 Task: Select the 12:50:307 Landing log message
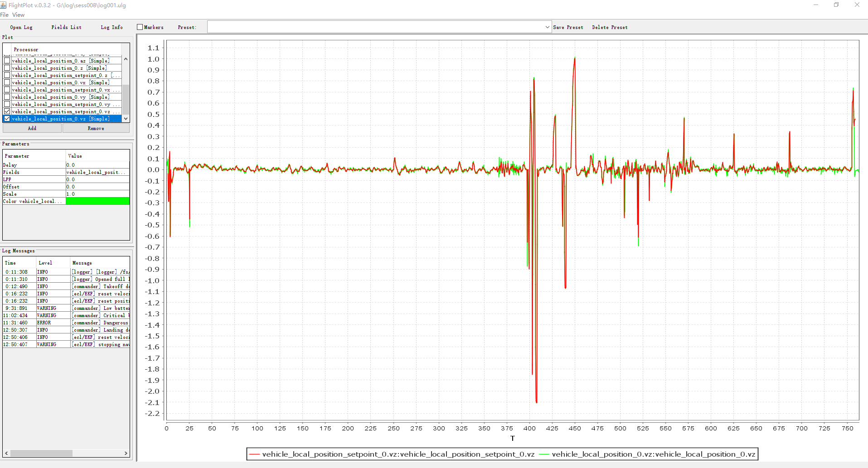67,330
